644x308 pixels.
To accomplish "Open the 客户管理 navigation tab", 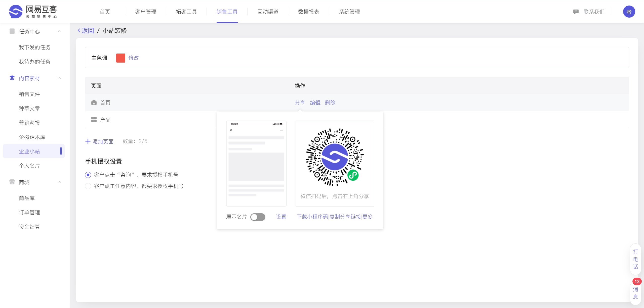I will pyautogui.click(x=146, y=12).
